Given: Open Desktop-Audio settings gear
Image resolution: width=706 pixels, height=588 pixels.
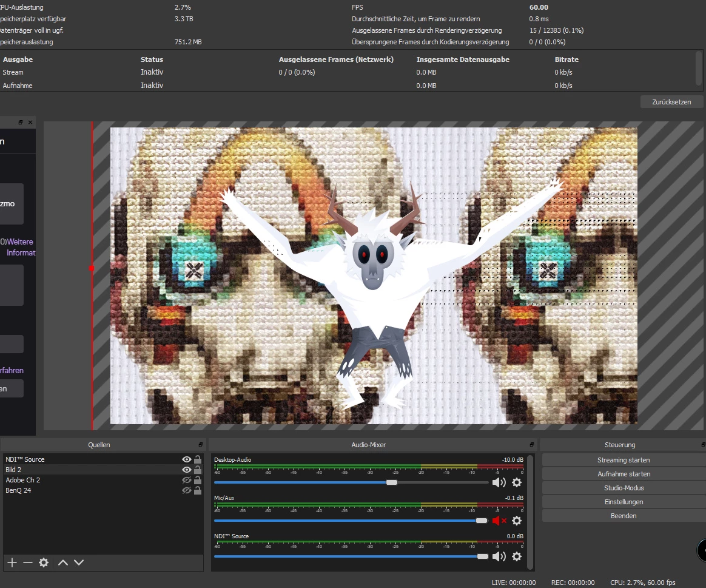Looking at the screenshot, I should coord(517,482).
